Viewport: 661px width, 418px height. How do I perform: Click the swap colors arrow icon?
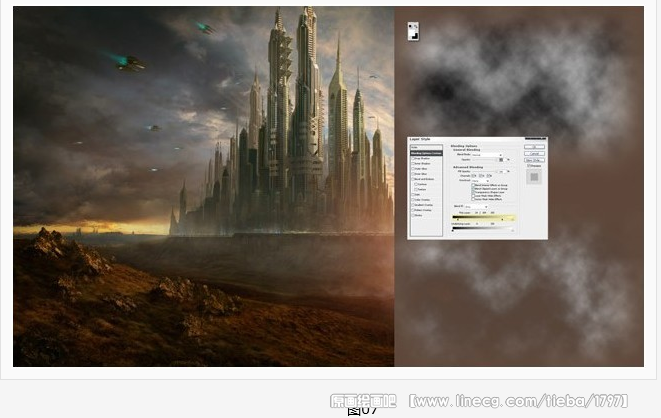(x=416, y=27)
